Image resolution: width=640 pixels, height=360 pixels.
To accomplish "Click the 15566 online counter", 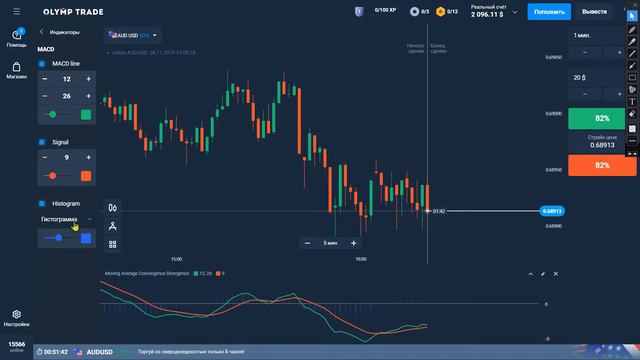I will tap(17, 344).
